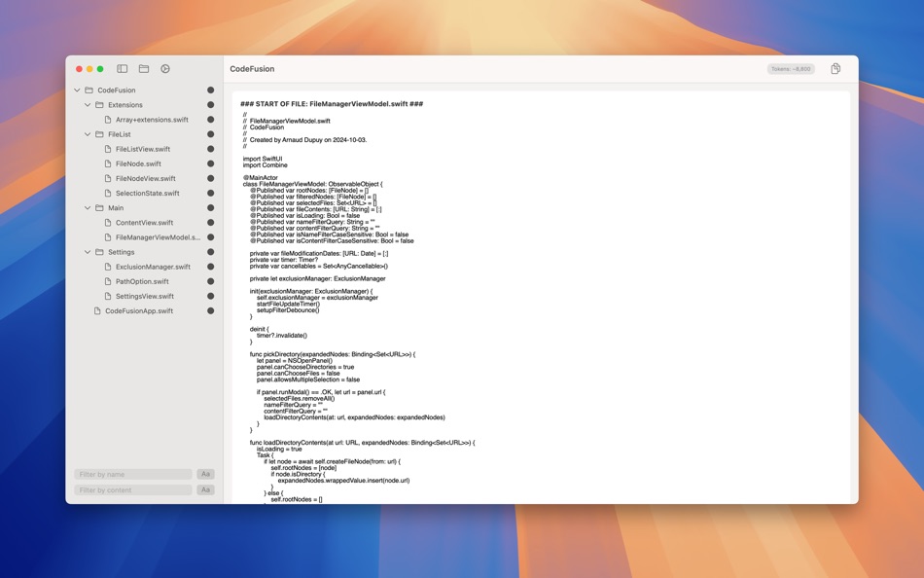924x578 pixels.
Task: Toggle case sensitivity Aa for content filter
Action: tap(205, 490)
